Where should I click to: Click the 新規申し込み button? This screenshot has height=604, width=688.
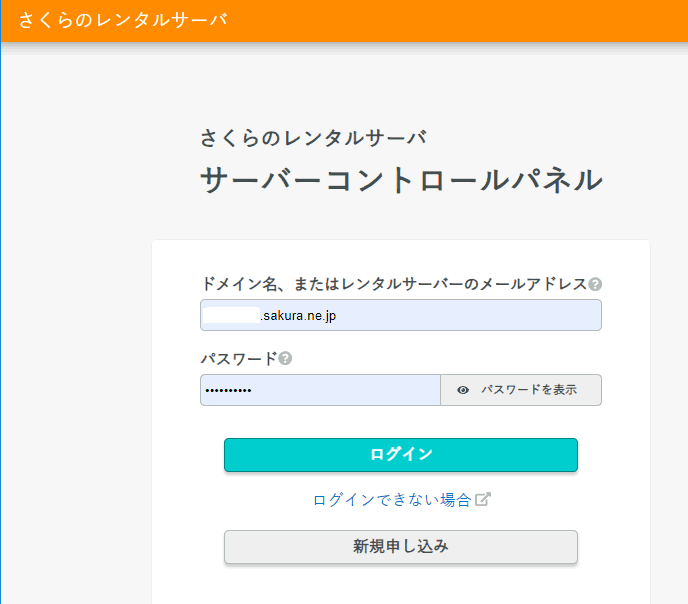coord(400,547)
